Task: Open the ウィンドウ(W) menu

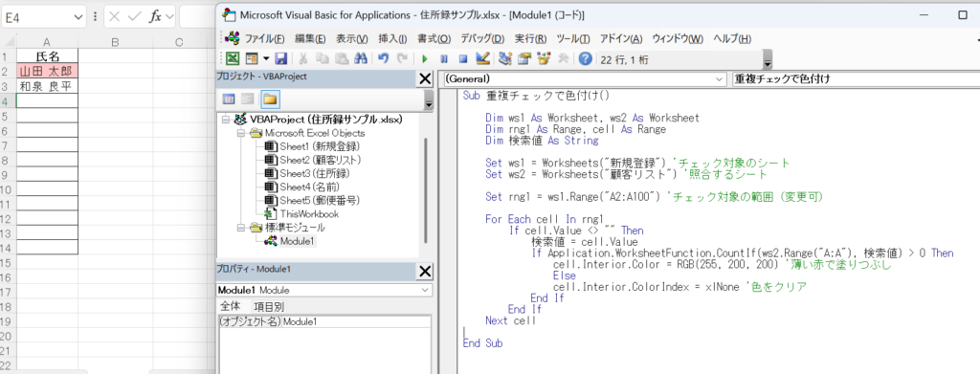Action: (678, 38)
